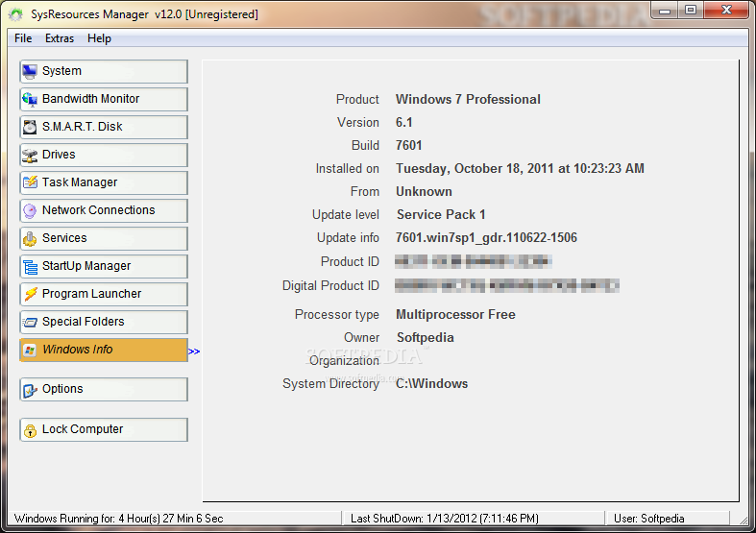756x533 pixels.
Task: Minimize the SysResources Manager window
Action: click(666, 11)
